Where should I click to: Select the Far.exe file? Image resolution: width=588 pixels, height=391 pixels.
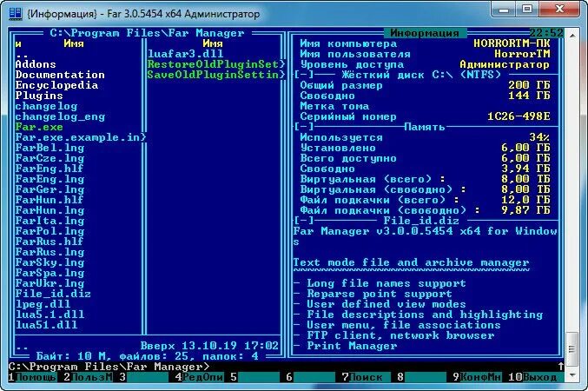click(x=39, y=127)
